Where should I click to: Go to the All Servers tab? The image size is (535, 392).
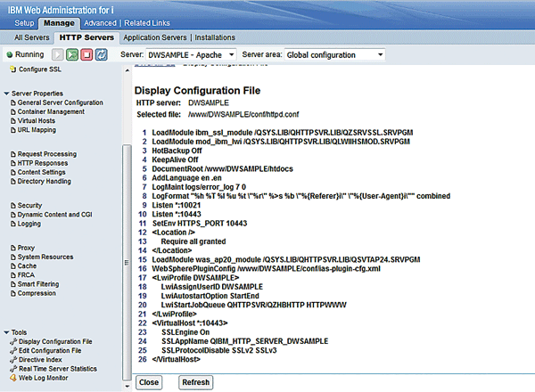point(30,38)
